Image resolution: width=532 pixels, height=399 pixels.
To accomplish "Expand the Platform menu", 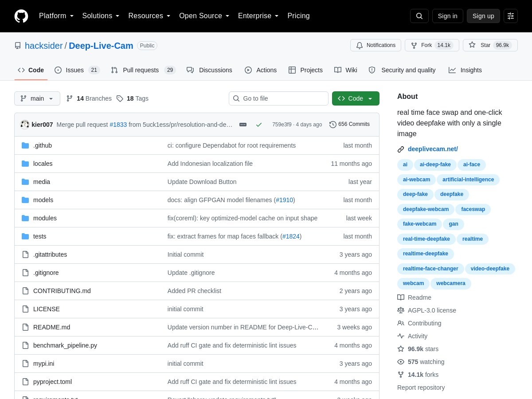I will click(56, 16).
